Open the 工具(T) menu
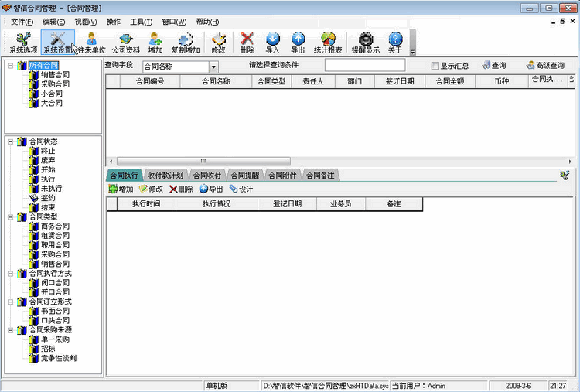Viewport: 580px width, 392px height. (141, 22)
